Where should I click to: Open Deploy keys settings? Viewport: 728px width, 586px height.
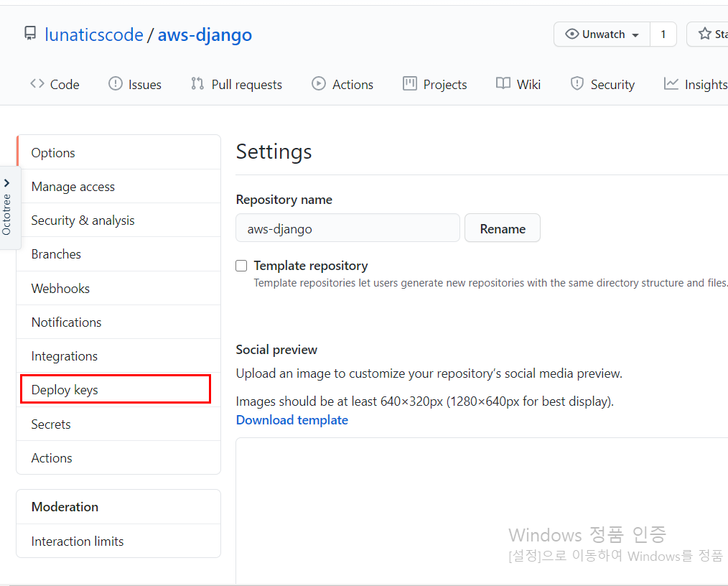pos(118,389)
